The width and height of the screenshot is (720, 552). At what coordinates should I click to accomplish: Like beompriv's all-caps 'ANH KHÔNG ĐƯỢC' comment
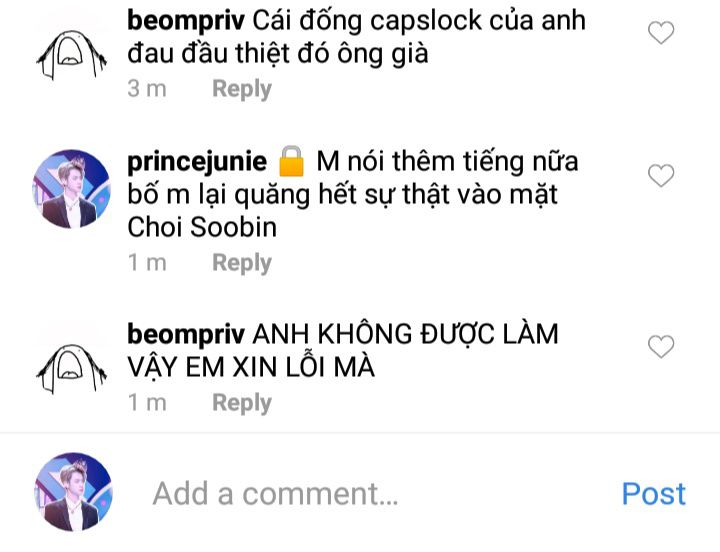click(661, 346)
